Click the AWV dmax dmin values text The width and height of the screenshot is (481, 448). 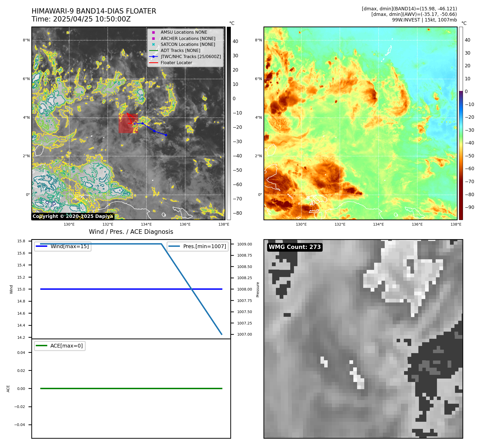pos(414,14)
